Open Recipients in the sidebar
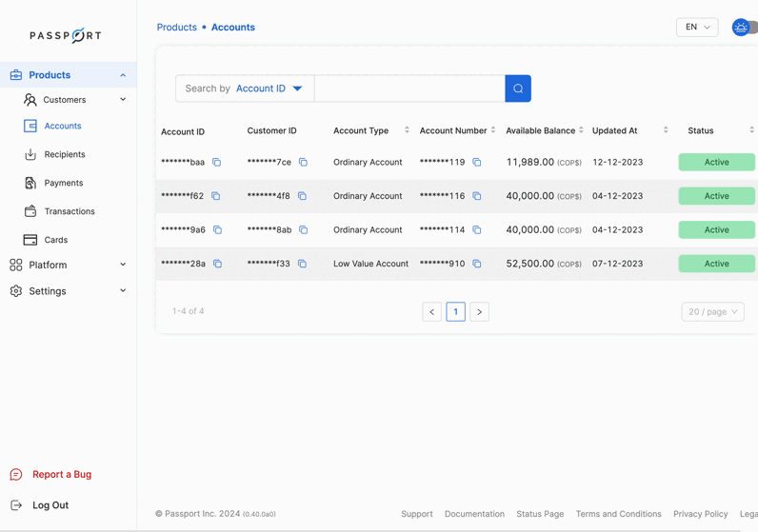 tap(65, 154)
